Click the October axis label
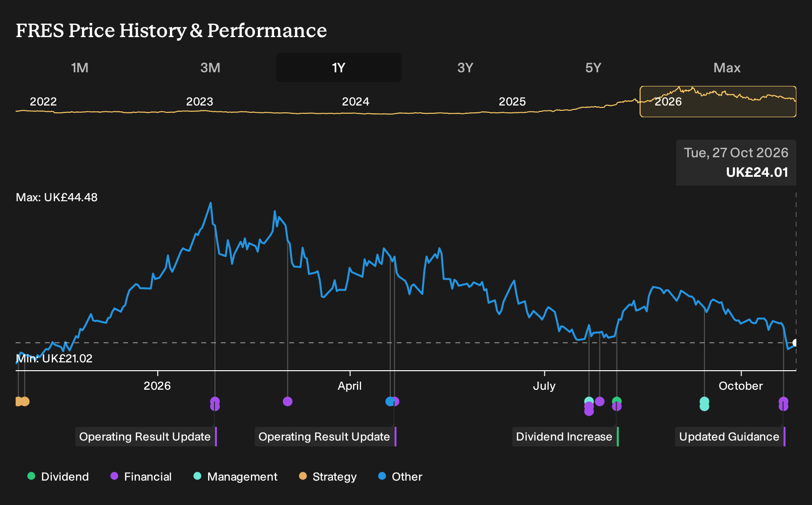 741,386
